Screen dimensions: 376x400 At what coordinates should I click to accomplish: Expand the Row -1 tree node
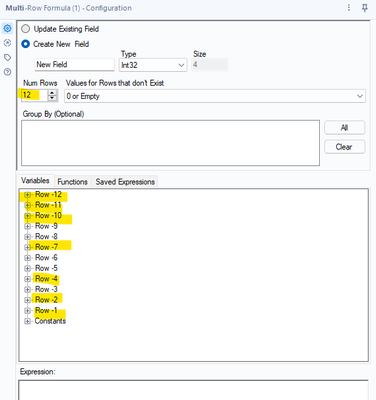28,311
